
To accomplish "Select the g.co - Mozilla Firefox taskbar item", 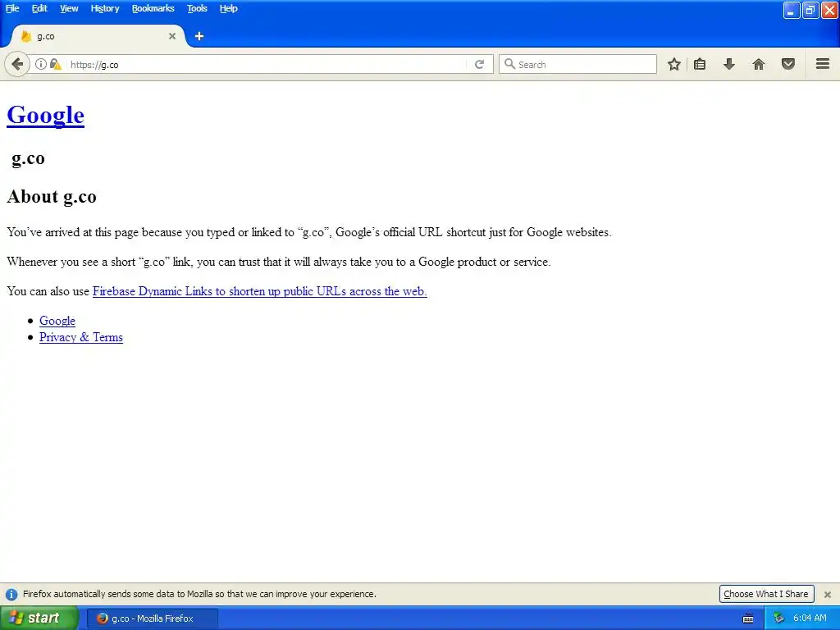I will tap(153, 619).
